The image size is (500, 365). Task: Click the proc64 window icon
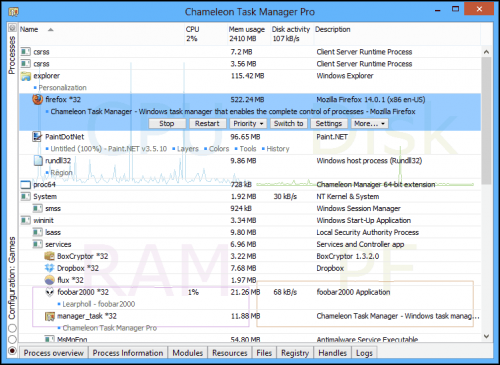[x=26, y=185]
